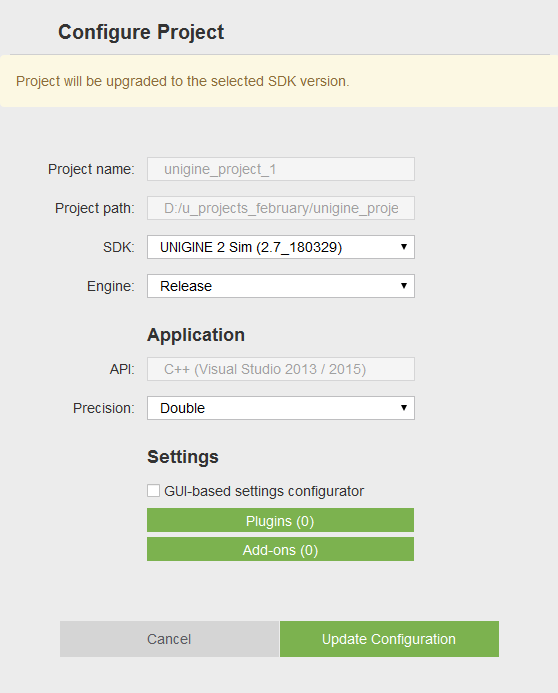Viewport: 558px width, 693px height.
Task: Open the Precision dropdown
Action: click(x=281, y=408)
